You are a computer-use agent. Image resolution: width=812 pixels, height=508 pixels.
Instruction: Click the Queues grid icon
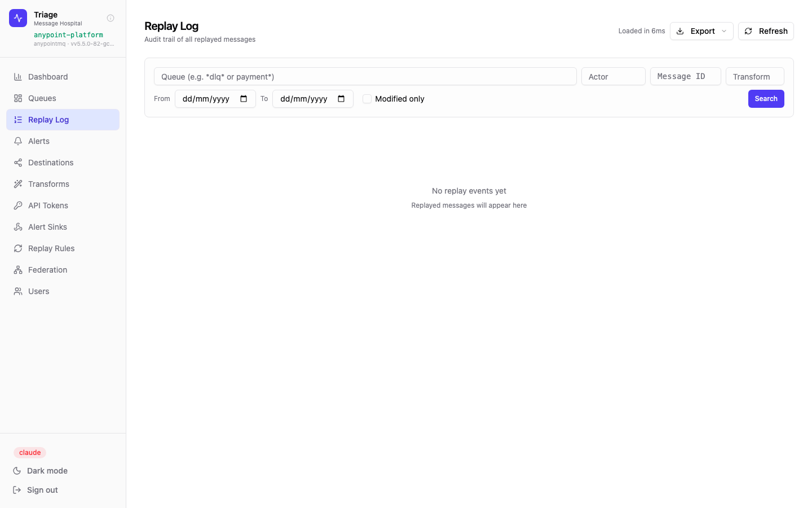tap(18, 98)
